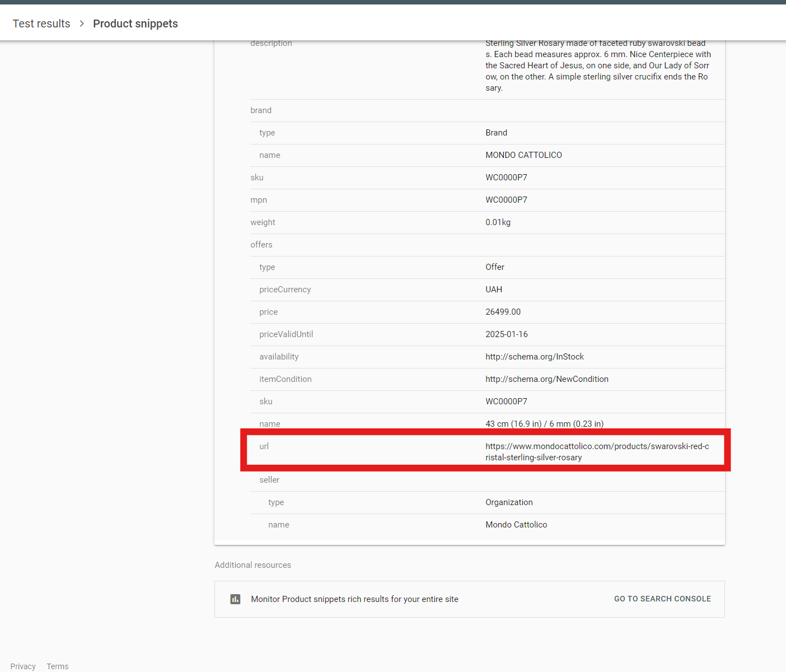Click the priceCurrency label
This screenshot has height=672, width=786.
pos(285,290)
